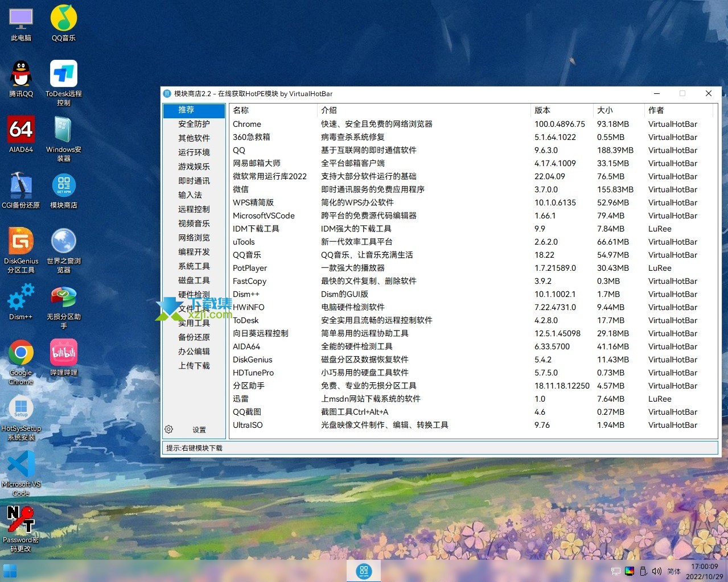The width and height of the screenshot is (728, 582).
Task: Sort list by 介绍 column header
Action: click(x=424, y=110)
